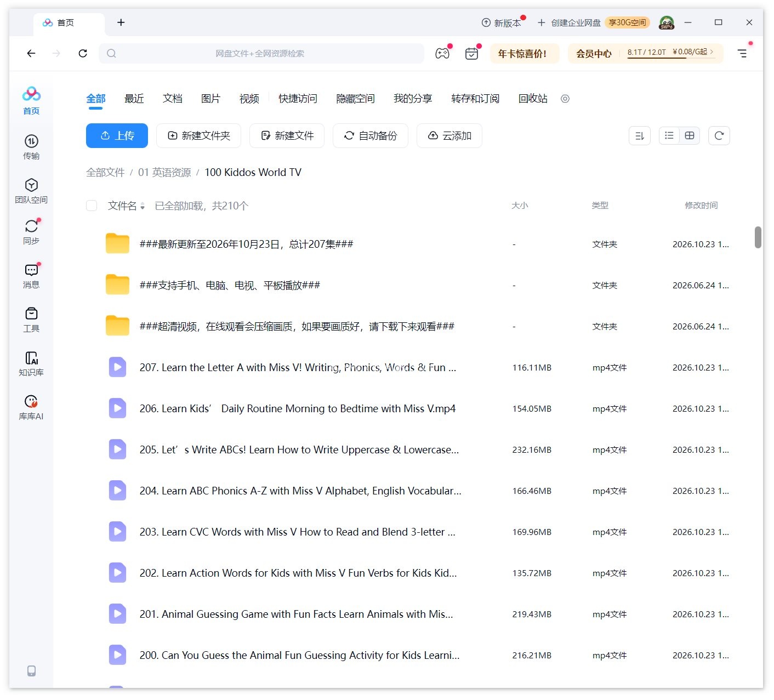Open the 工具 tools section
774x700 pixels.
31,320
